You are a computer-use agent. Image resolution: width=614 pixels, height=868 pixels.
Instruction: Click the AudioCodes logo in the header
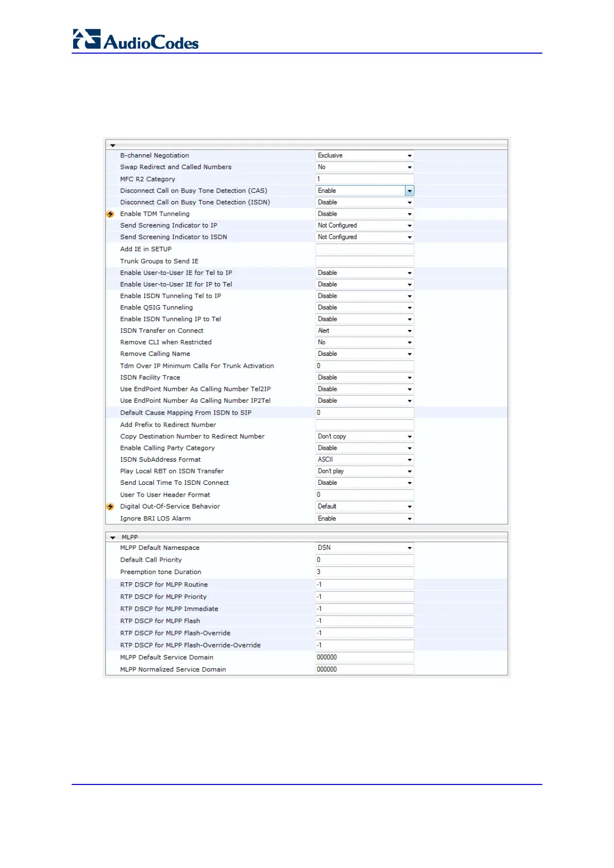[x=136, y=40]
